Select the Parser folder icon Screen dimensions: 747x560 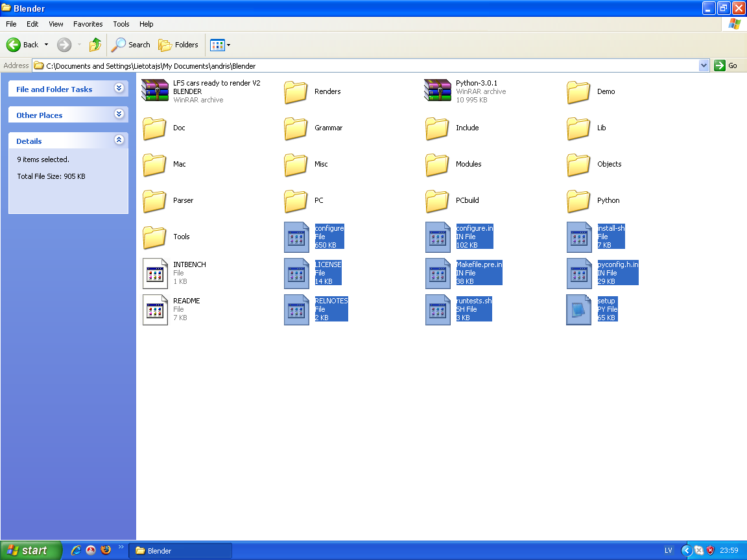pyautogui.click(x=155, y=200)
